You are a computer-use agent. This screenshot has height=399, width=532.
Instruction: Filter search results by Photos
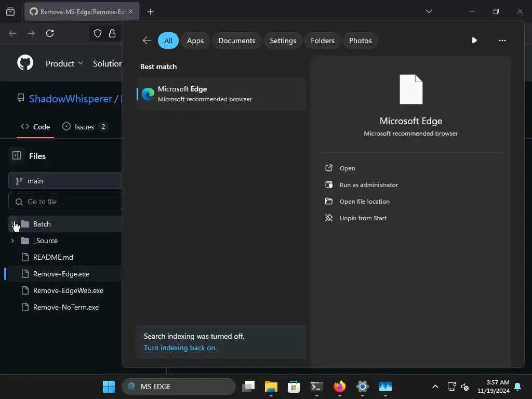360,41
